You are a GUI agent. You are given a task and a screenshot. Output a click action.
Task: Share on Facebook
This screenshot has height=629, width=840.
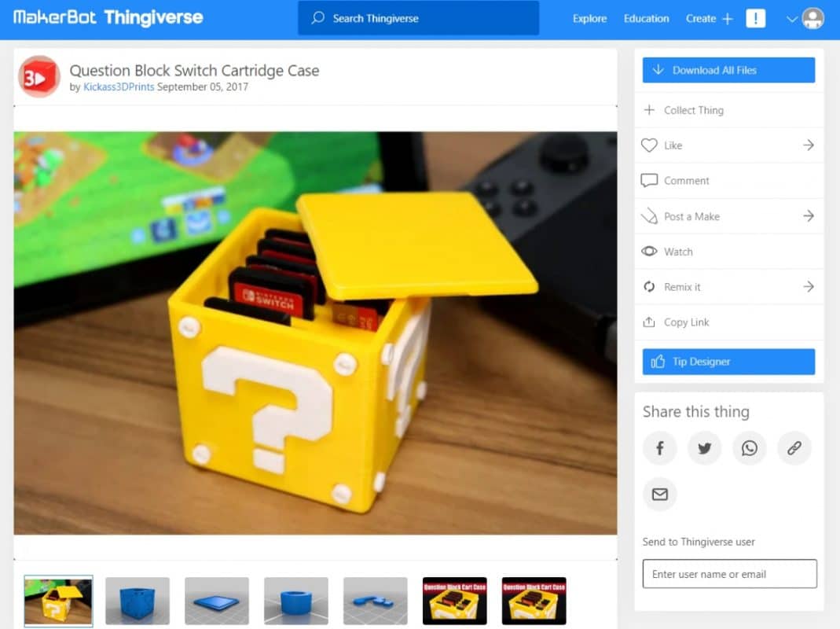coord(659,447)
